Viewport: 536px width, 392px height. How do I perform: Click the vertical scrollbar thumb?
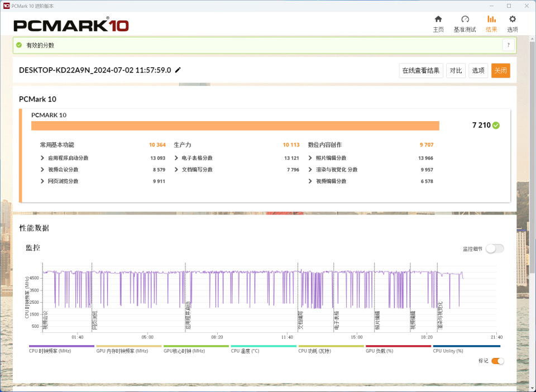coord(533,157)
